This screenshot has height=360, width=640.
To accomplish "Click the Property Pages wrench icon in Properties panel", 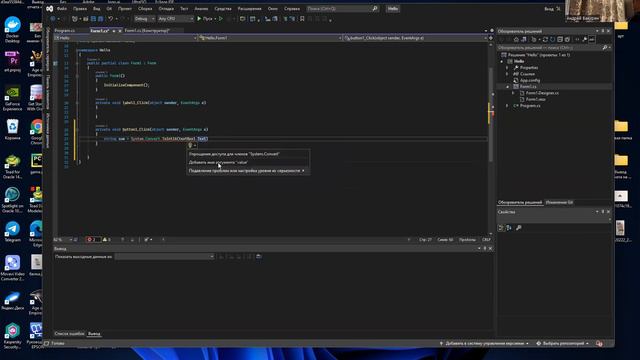I will click(519, 228).
